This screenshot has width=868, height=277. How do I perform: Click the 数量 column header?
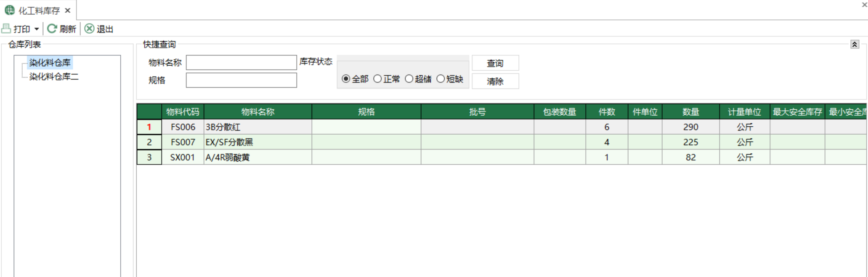(x=691, y=112)
